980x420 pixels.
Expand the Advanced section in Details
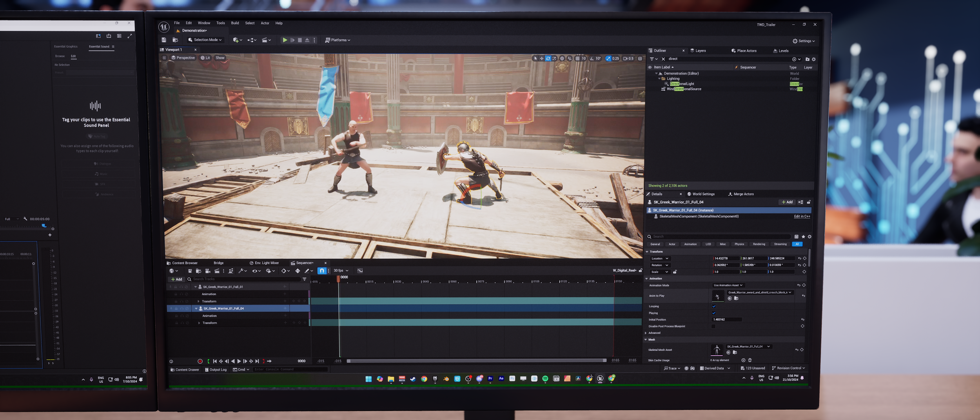646,333
